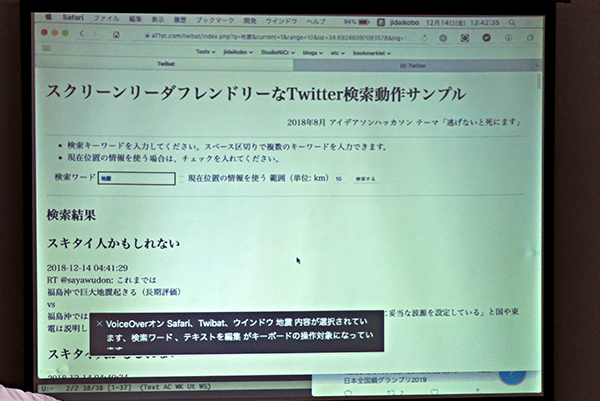The width and height of the screenshot is (600, 401).
Task: Open the Safari menu
Action: pos(73,17)
